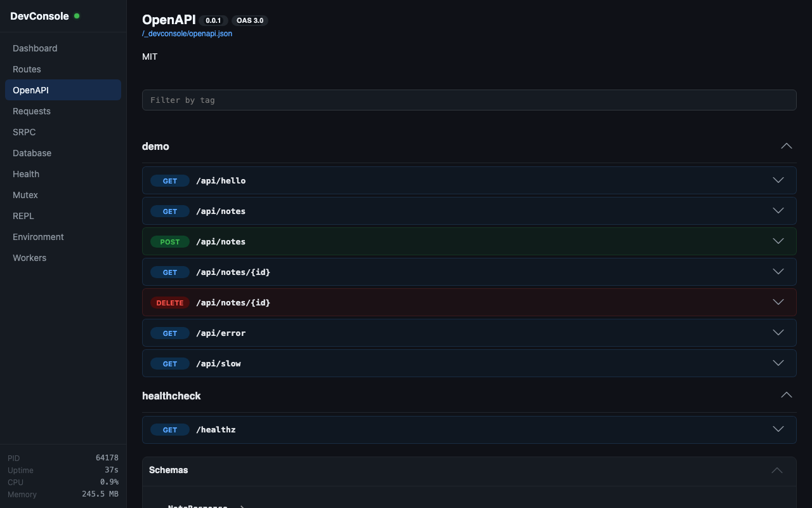Open the GET /api/notes/{id} chevron icon
812x508 pixels.
click(778, 272)
